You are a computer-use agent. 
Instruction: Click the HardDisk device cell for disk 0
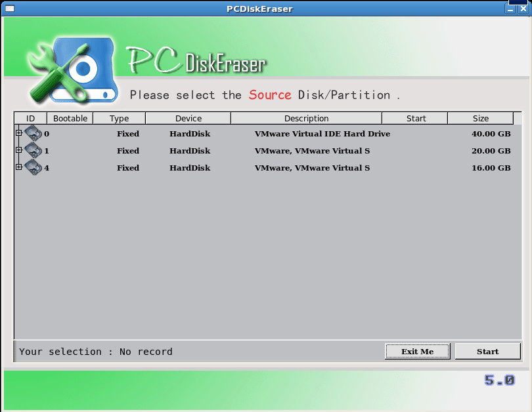coord(190,134)
